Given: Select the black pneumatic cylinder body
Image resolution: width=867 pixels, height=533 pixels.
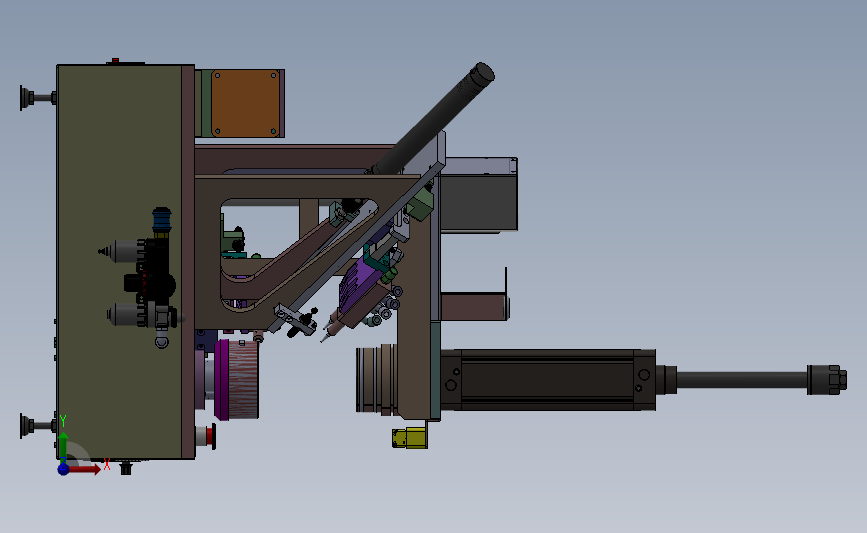Looking at the screenshot, I should click(x=548, y=380).
